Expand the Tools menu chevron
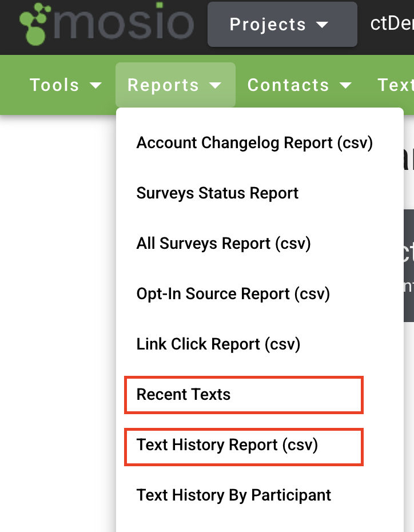414x532 pixels. (96, 86)
